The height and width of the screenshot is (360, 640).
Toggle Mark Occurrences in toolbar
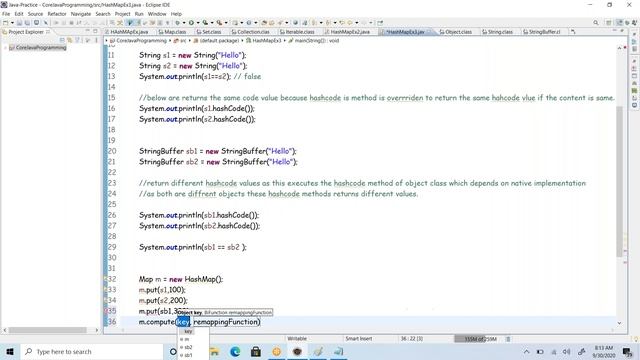[130, 23]
